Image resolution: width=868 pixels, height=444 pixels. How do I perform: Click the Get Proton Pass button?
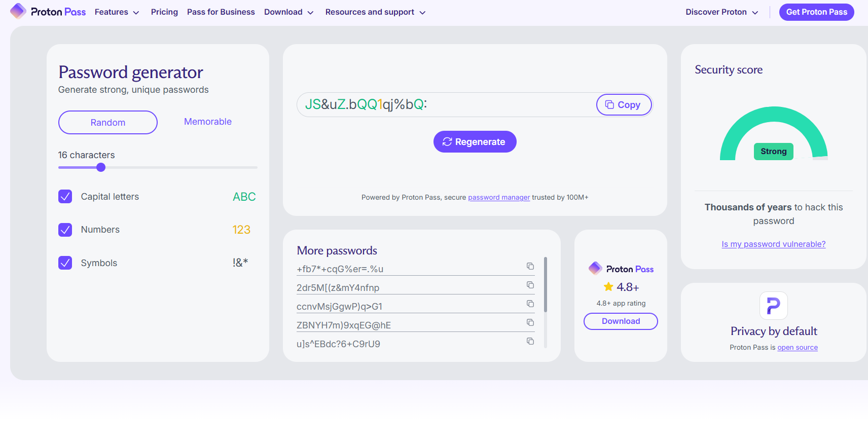click(816, 12)
